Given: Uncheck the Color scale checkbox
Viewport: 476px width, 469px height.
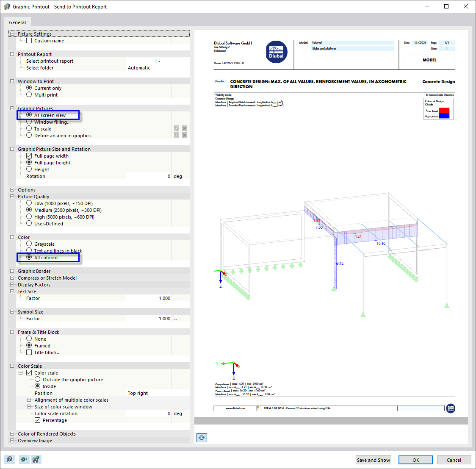Looking at the screenshot, I should [29, 373].
